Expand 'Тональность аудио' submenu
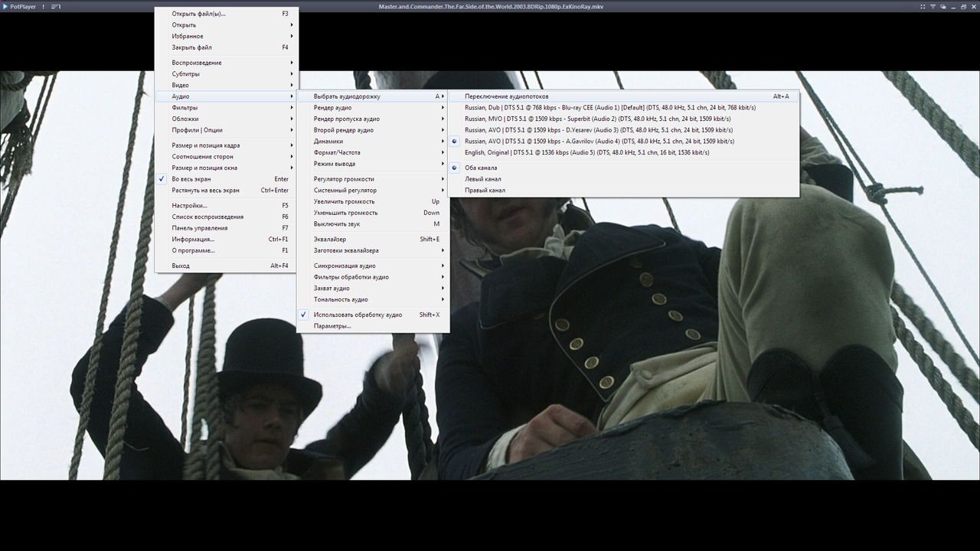980x551 pixels. click(x=373, y=299)
